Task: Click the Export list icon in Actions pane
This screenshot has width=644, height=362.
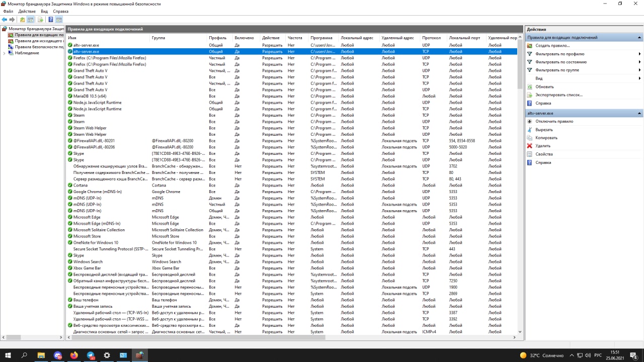Action: pos(530,95)
